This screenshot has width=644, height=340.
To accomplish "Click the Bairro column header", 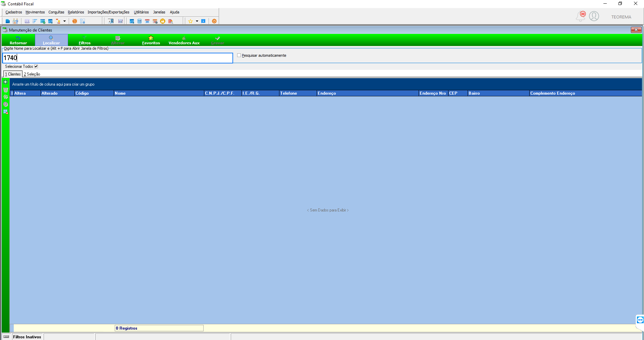I will click(498, 93).
